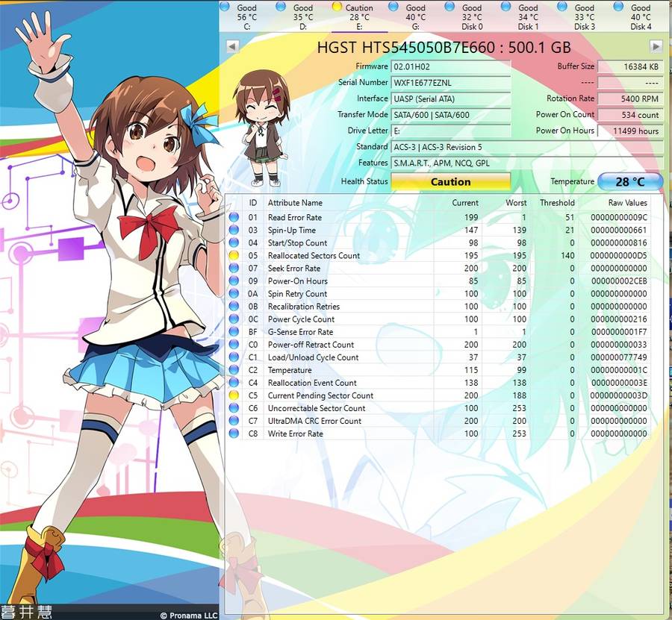This screenshot has width=672, height=620.
Task: Select the G: drive tab
Action: click(x=415, y=17)
